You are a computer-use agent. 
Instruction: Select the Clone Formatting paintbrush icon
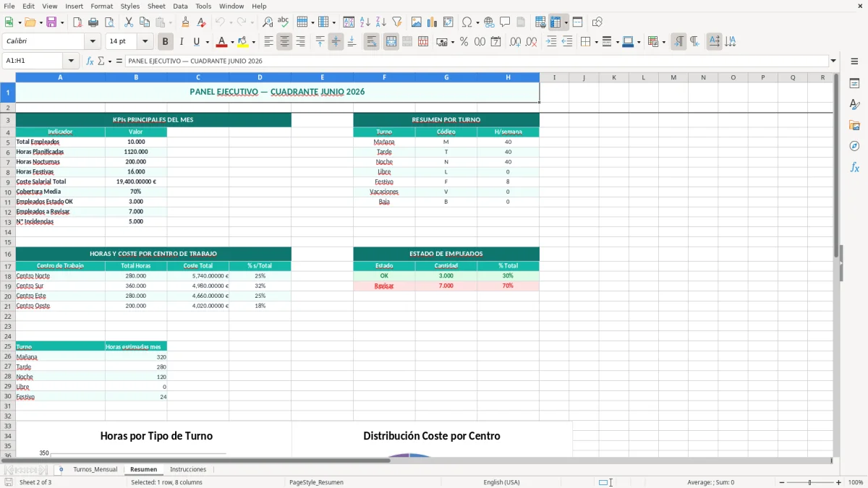click(x=185, y=22)
